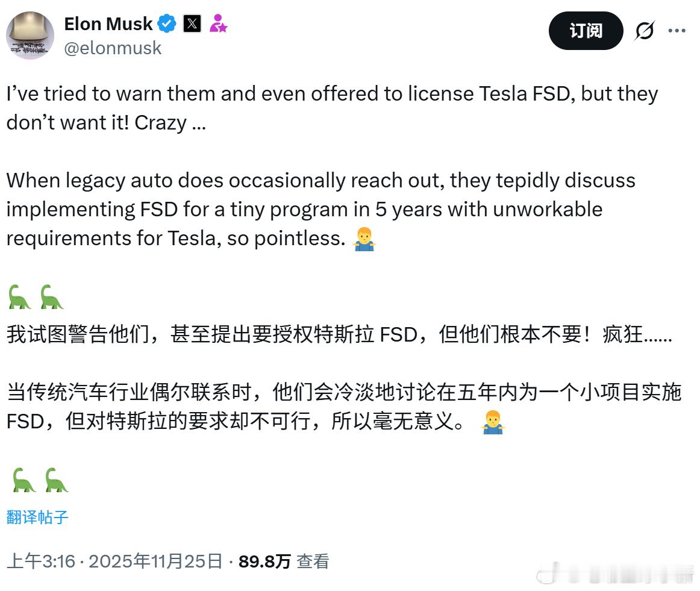Image resolution: width=700 pixels, height=591 pixels.
Task: Select the @elonmusk handle
Action: tap(111, 48)
